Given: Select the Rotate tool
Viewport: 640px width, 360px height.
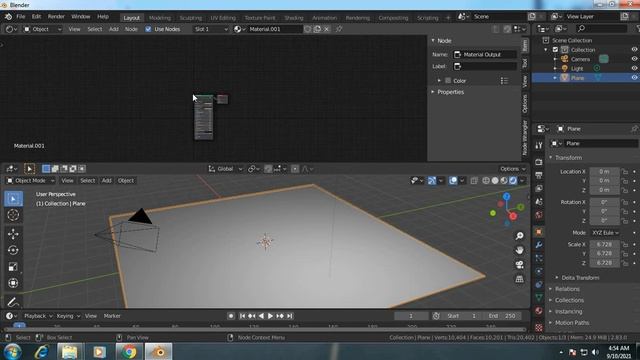Looking at the screenshot, I should [x=13, y=250].
